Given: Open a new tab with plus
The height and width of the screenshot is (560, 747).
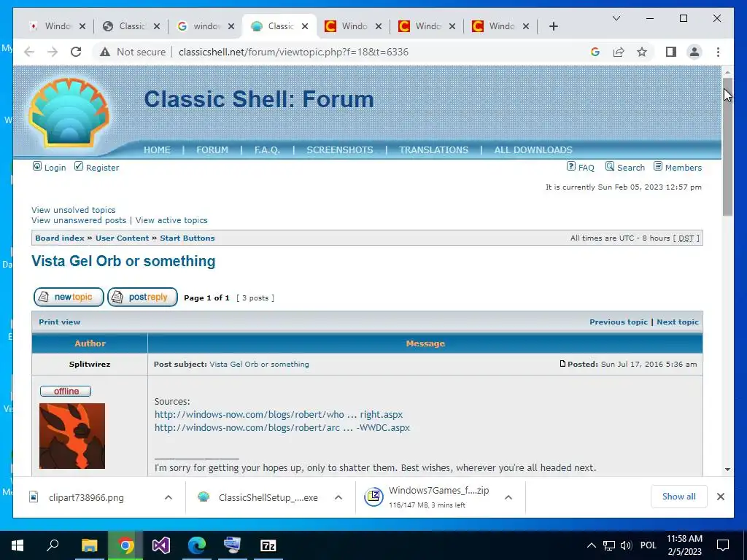Looking at the screenshot, I should click(553, 26).
